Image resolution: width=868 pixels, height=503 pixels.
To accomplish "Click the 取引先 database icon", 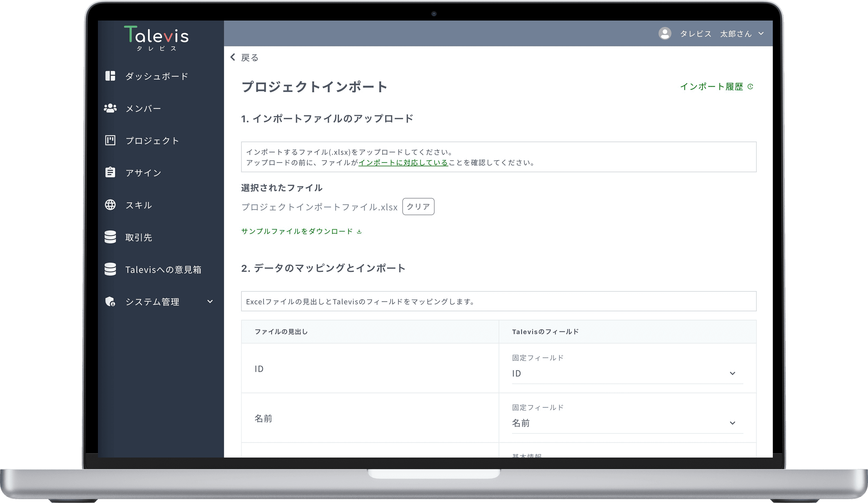I will [x=110, y=237].
